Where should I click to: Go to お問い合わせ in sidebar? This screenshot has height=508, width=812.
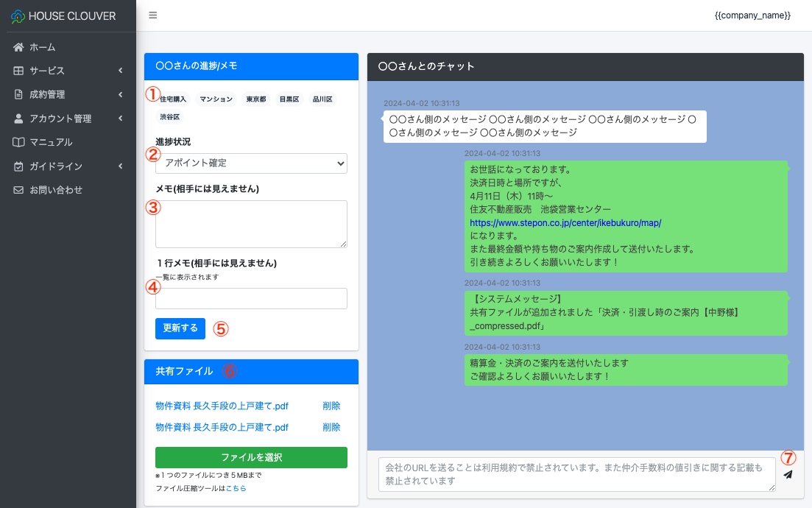point(55,190)
